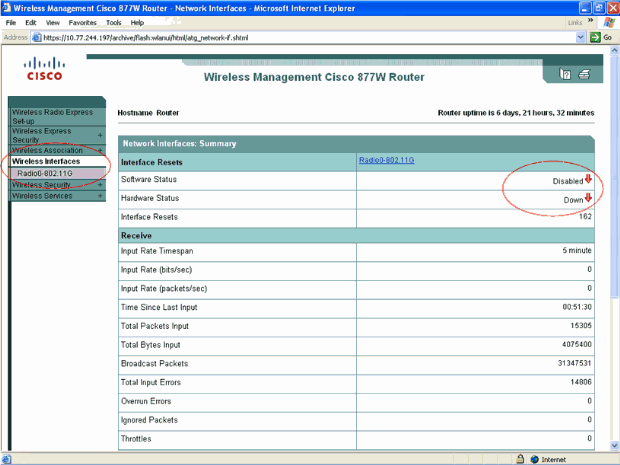
Task: Expand the Wireless Express Security menu
Action: [x=99, y=135]
